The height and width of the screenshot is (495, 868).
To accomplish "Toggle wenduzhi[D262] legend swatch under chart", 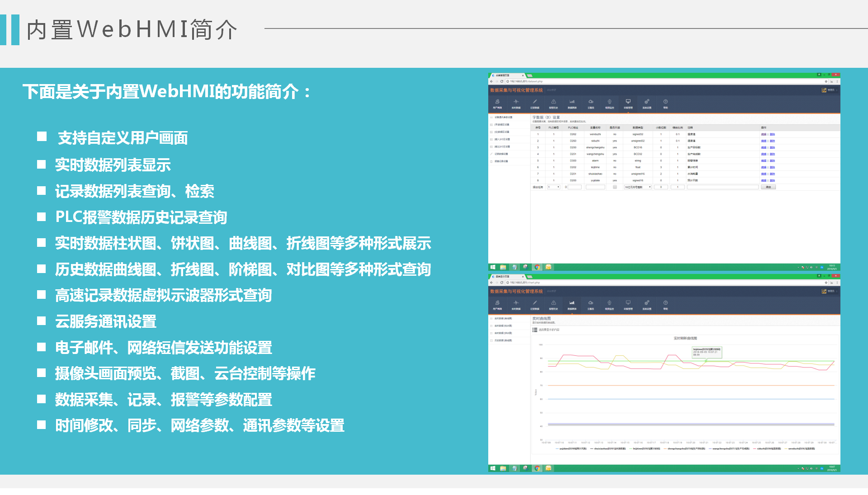I will (786, 449).
